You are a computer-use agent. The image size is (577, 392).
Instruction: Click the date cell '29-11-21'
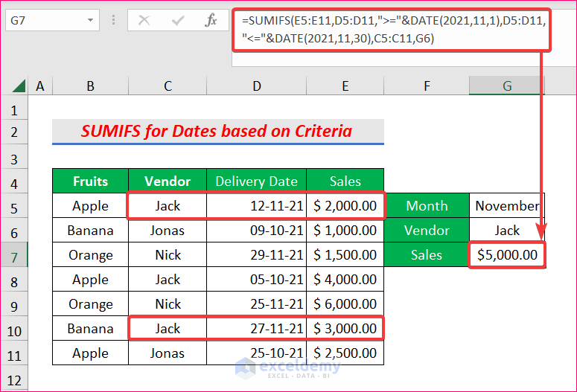coord(256,254)
